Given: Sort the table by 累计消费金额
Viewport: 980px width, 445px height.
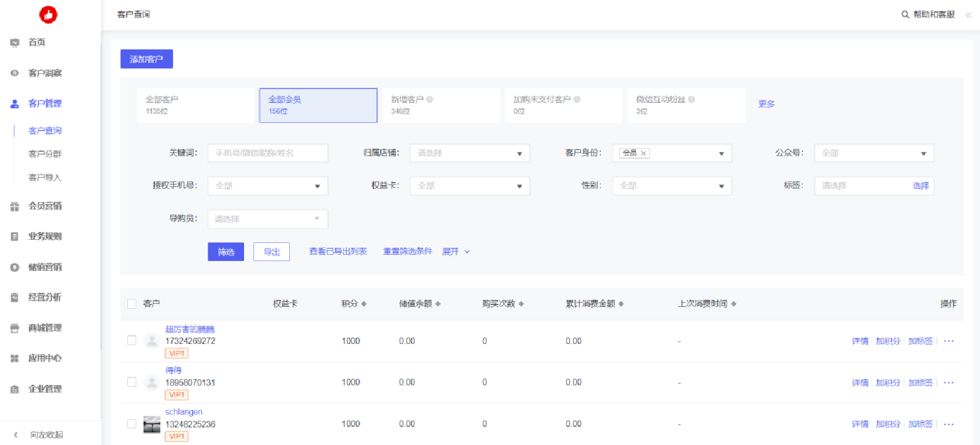Looking at the screenshot, I should 621,304.
